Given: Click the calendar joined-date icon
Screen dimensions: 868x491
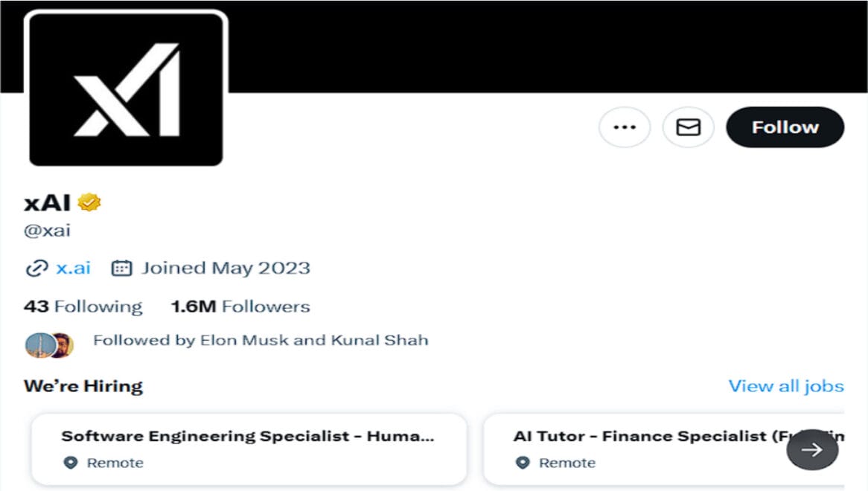Looking at the screenshot, I should (122, 268).
